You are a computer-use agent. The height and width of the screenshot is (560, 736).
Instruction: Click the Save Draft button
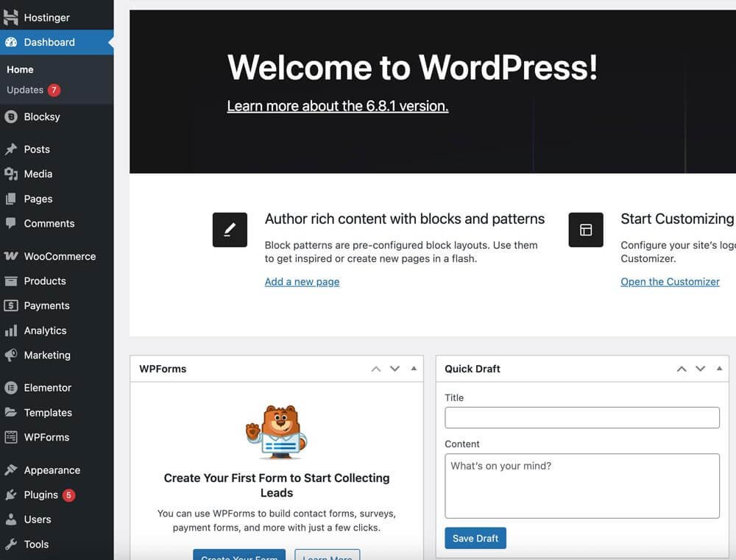[475, 539]
